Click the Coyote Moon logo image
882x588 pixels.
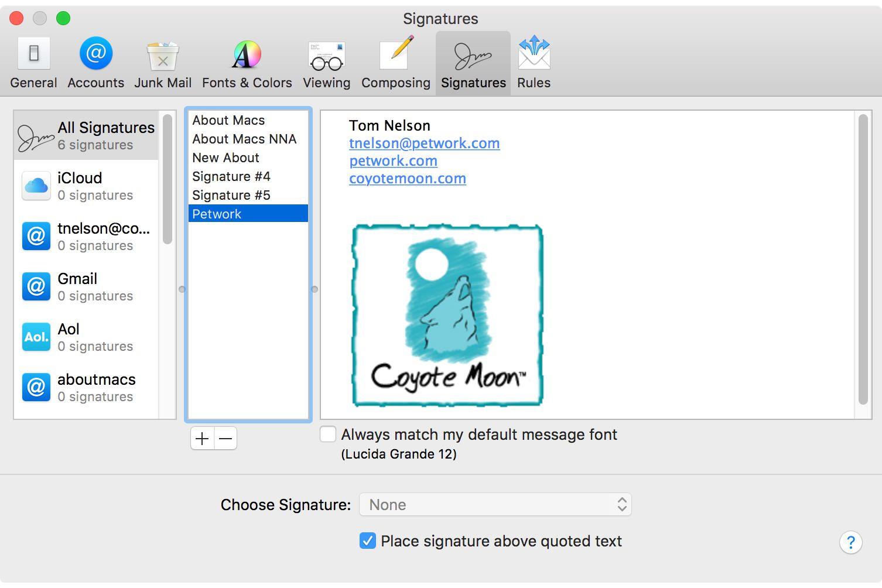[447, 315]
